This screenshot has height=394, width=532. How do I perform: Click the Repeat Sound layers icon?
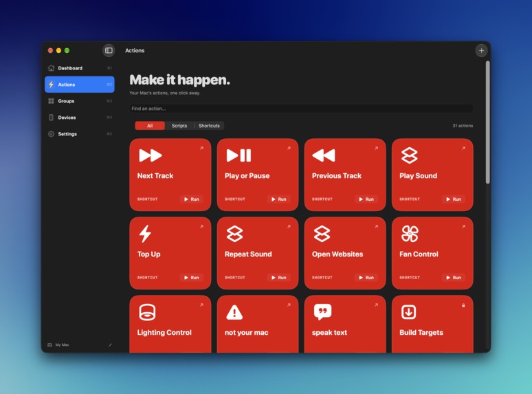click(x=235, y=234)
